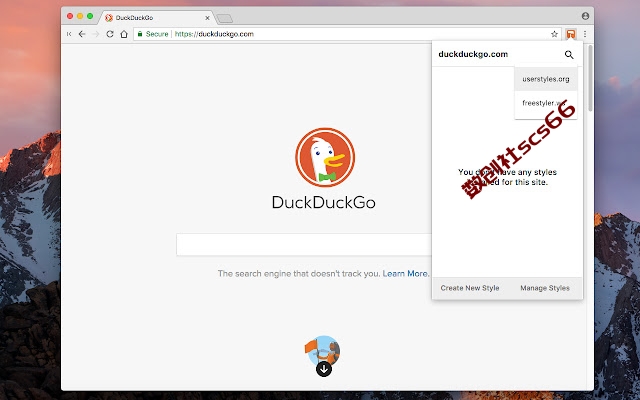Reload the DuckDuckGo page
This screenshot has width=640, height=400.
[x=110, y=34]
